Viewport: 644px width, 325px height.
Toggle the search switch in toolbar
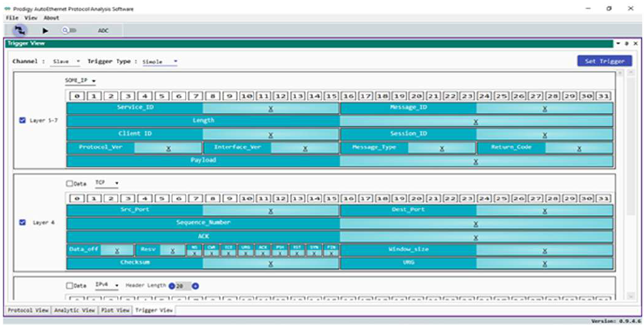(x=69, y=30)
